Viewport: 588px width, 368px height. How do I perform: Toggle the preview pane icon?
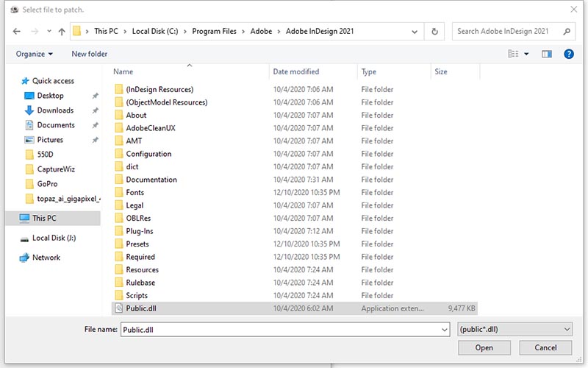pyautogui.click(x=547, y=54)
